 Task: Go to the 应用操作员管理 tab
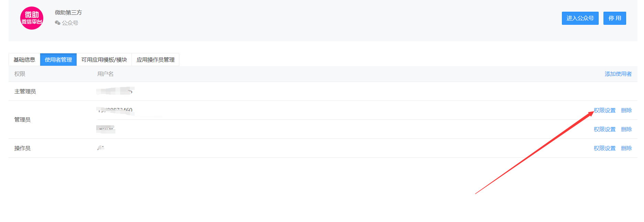(155, 60)
